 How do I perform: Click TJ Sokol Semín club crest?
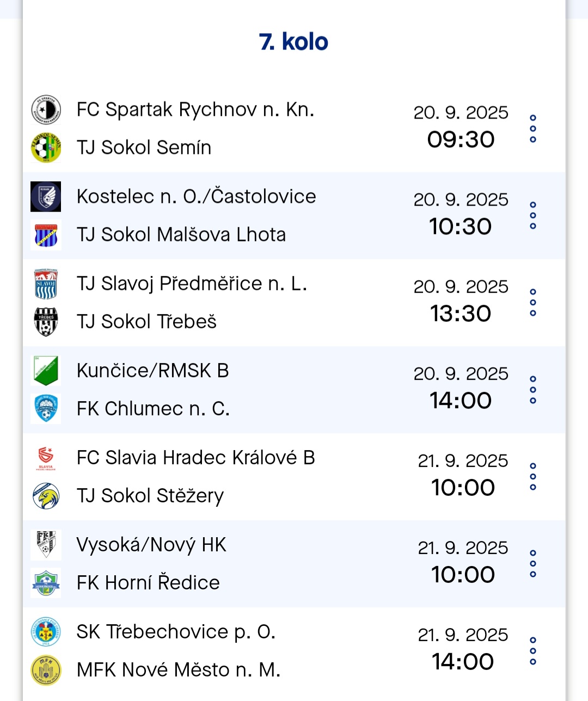pos(46,147)
